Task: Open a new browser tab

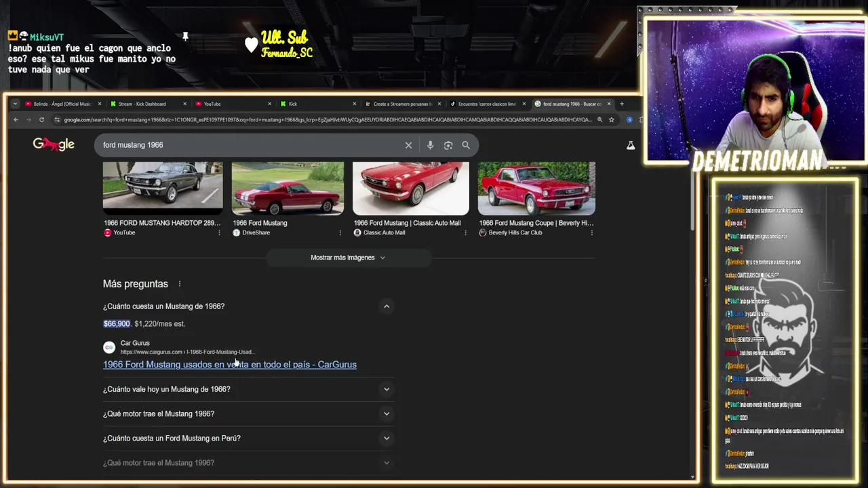Action: point(621,104)
